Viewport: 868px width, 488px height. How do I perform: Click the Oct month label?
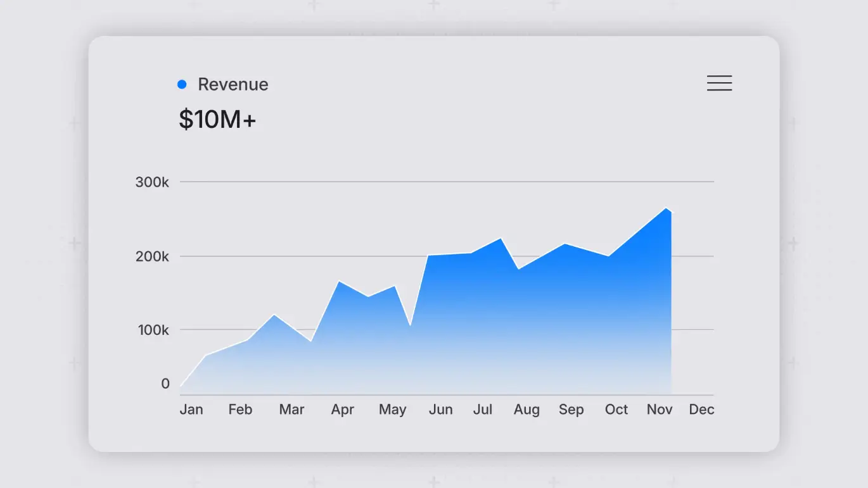[616, 410]
